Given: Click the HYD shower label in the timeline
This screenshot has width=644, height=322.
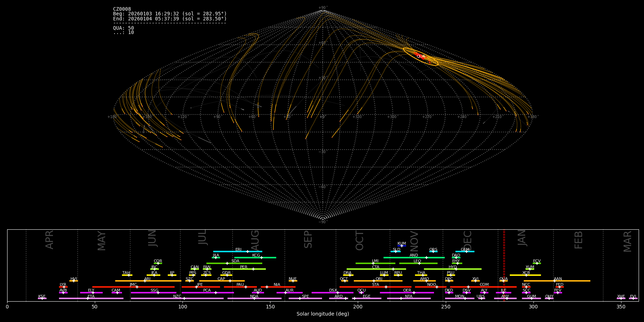Looking at the screenshot, I should coord(453,267).
